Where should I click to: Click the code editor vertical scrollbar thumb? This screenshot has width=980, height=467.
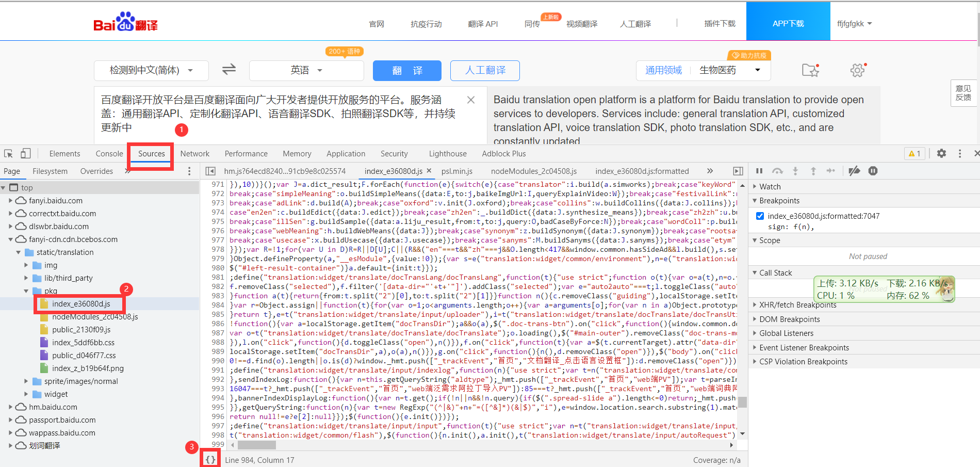coord(742,401)
